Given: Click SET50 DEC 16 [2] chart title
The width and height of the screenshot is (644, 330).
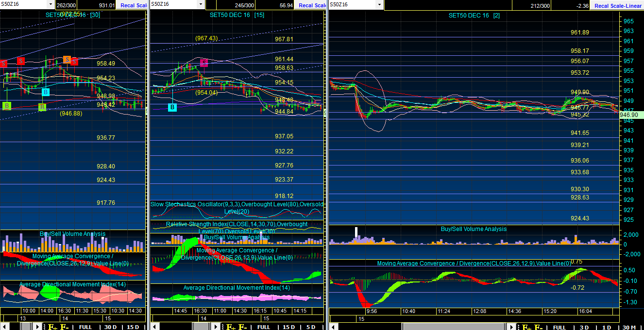Looking at the screenshot, I should point(474,16).
